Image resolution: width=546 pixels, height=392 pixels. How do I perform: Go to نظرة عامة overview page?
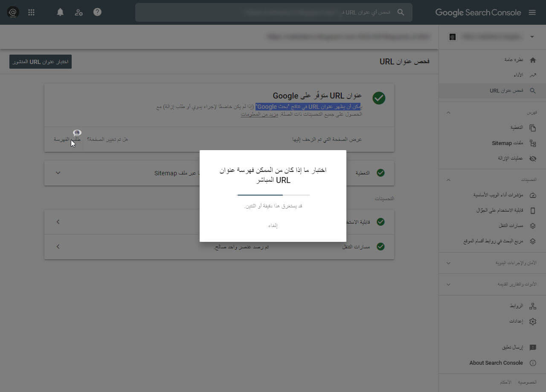pos(514,60)
